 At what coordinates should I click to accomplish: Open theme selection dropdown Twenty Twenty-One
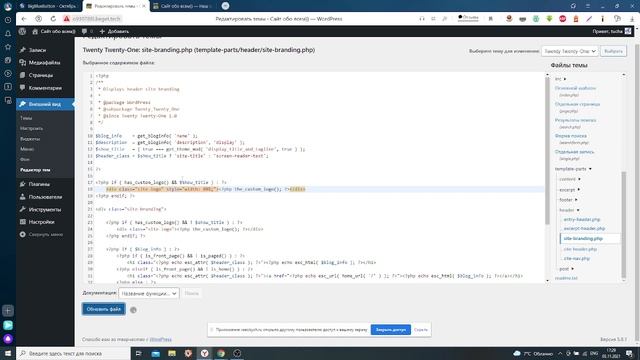pos(570,51)
